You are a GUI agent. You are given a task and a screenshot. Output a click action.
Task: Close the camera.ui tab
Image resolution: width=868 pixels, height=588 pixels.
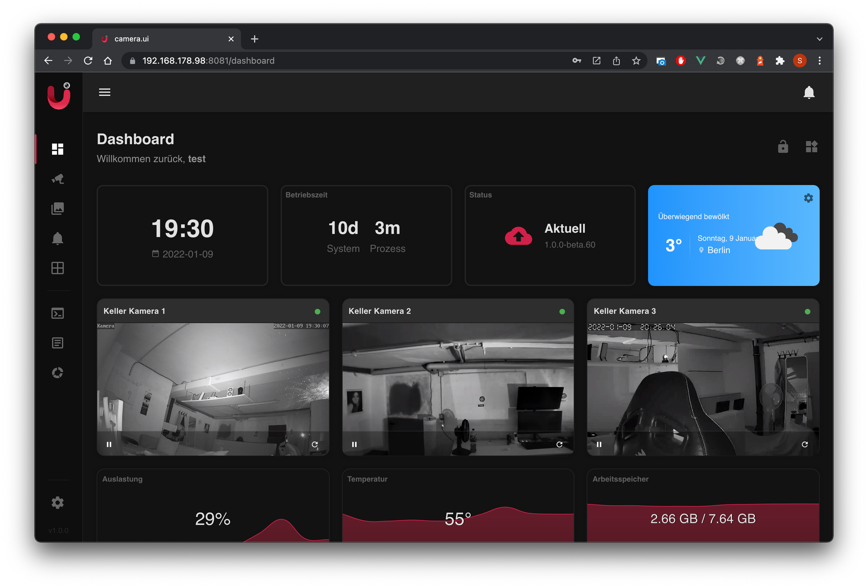(231, 39)
